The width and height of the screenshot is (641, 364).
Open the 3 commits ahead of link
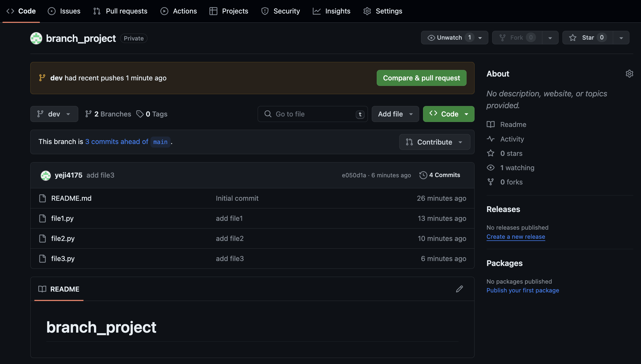(117, 142)
